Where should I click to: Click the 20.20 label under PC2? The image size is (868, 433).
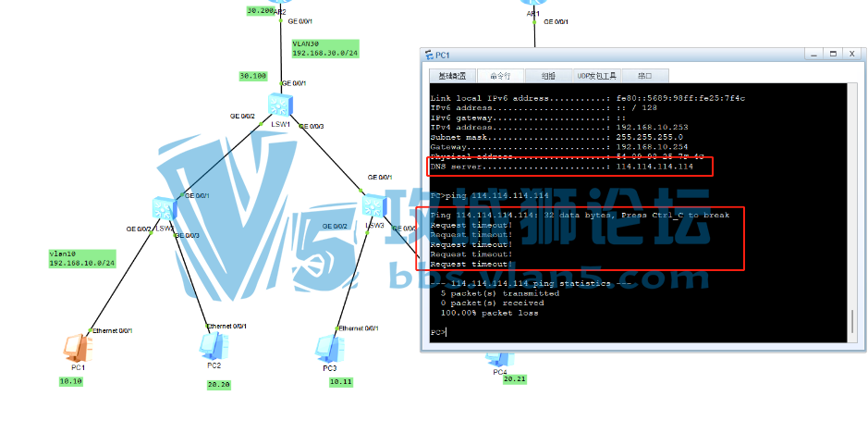(219, 385)
